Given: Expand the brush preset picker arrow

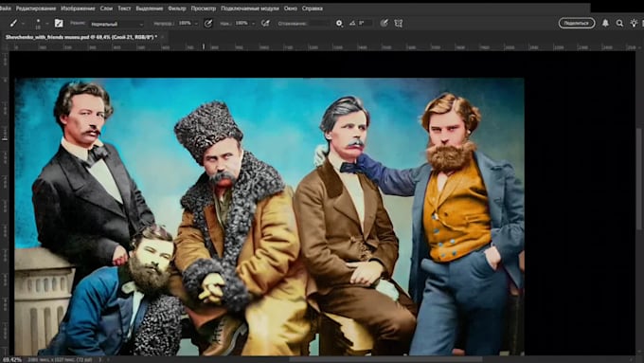Looking at the screenshot, I should pos(47,24).
